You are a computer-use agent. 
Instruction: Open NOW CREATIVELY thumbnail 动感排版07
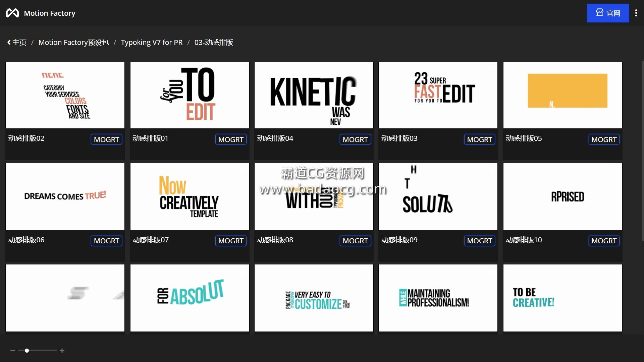click(x=190, y=196)
